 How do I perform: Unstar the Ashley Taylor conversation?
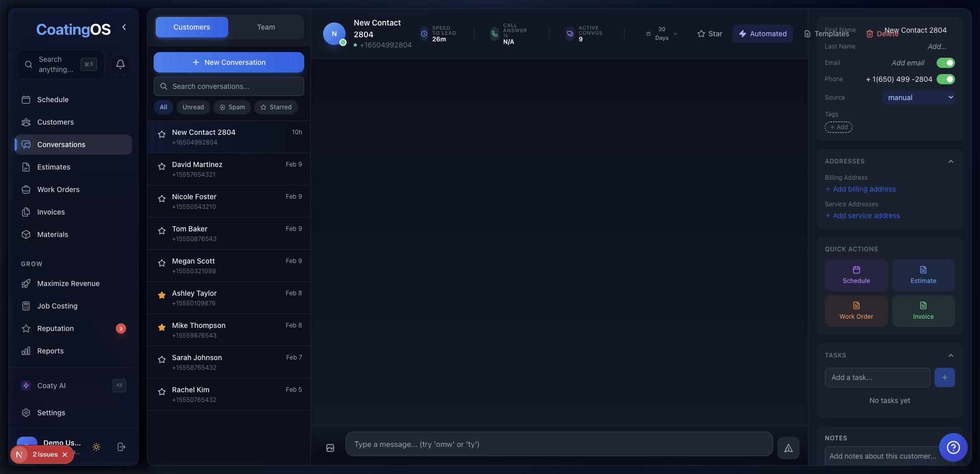pyautogui.click(x=162, y=295)
